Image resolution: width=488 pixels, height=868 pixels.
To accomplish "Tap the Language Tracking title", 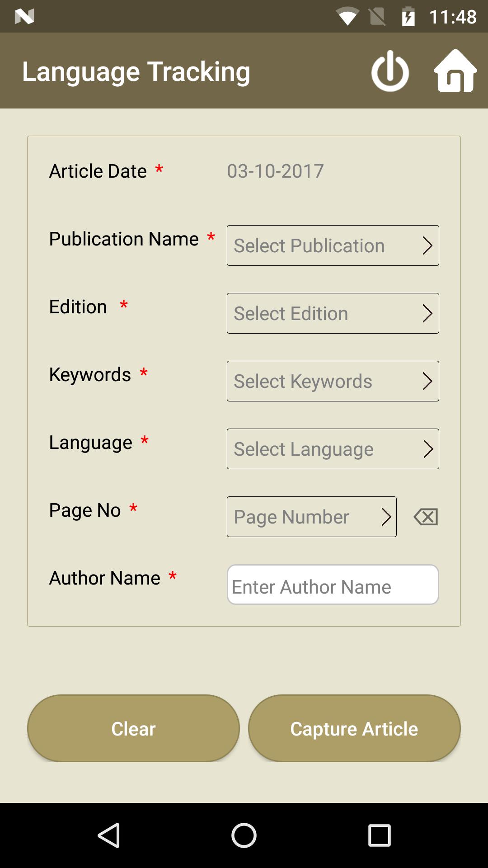I will click(x=136, y=71).
